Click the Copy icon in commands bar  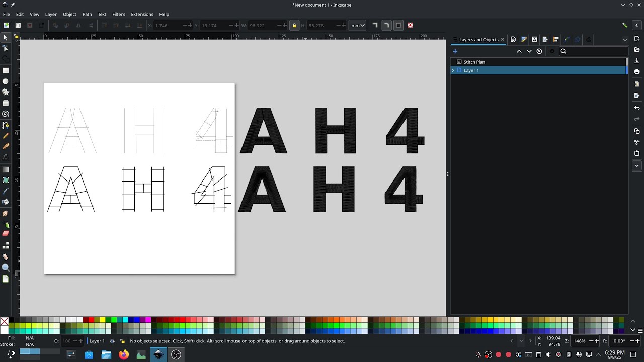[637, 131]
